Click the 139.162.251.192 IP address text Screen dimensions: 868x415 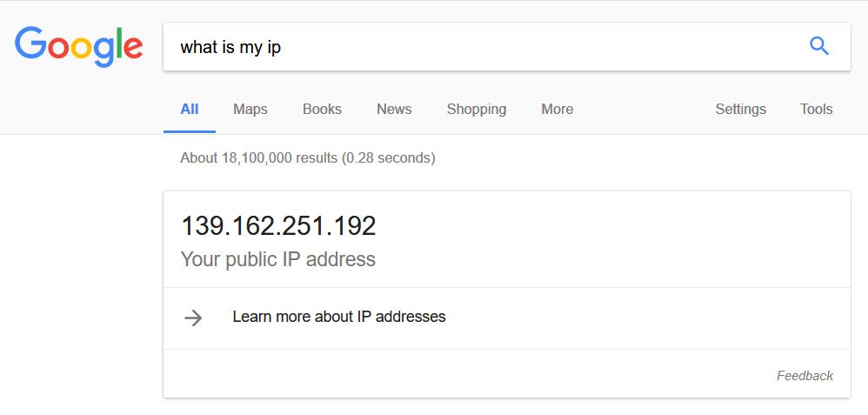(278, 226)
